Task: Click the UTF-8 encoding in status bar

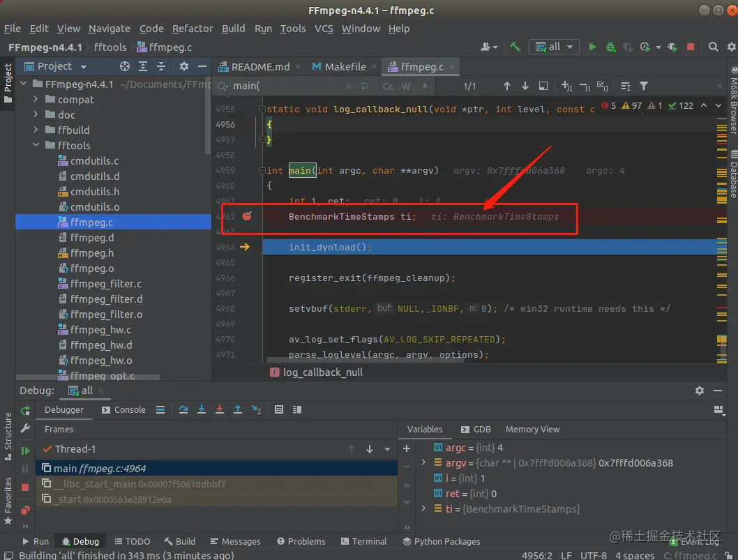Action: (594, 555)
